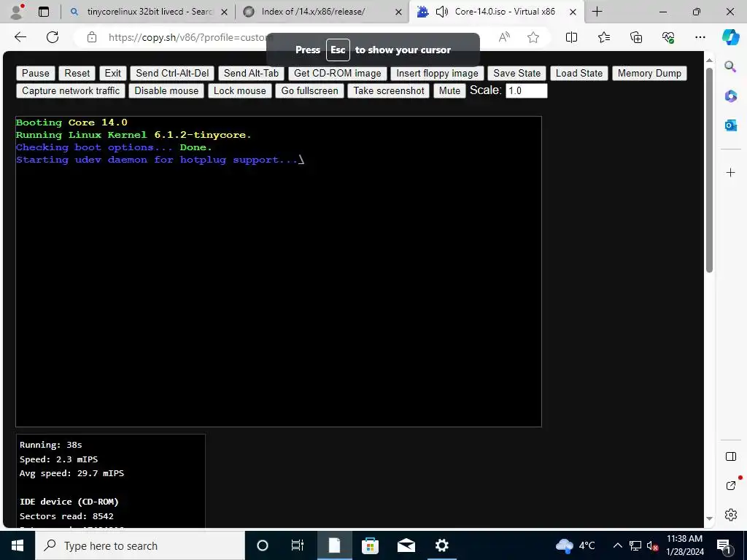The width and height of the screenshot is (747, 560).
Task: Click the taskbar search box
Action: tap(140, 545)
